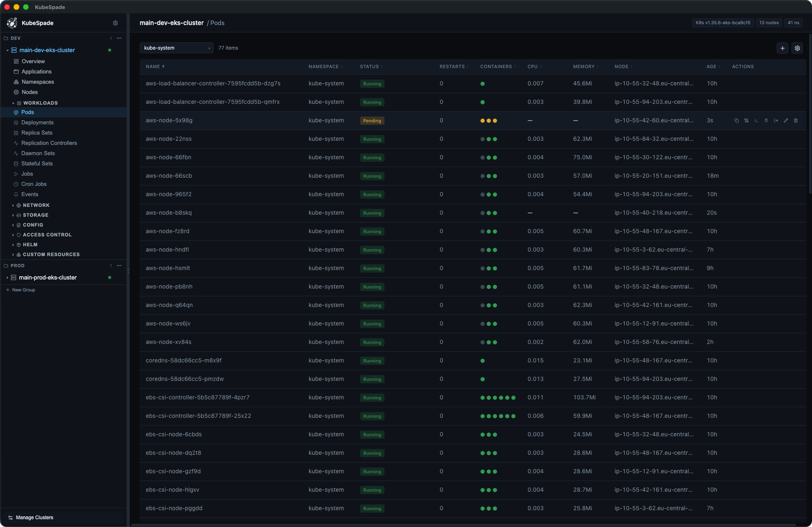Click the Stateful Sets icon
Viewport: 812px width, 527px height.
pos(16,164)
